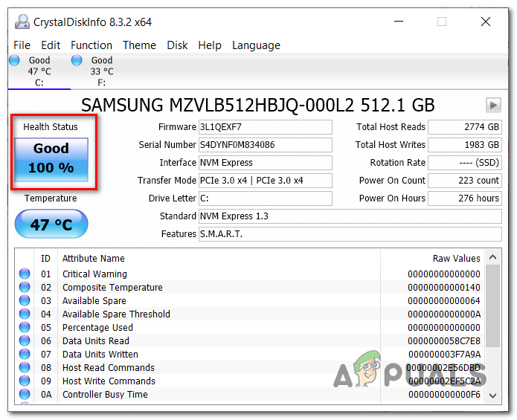The image size is (517, 420).
Task: Click the Good 100 % health status button
Action: tap(51, 159)
